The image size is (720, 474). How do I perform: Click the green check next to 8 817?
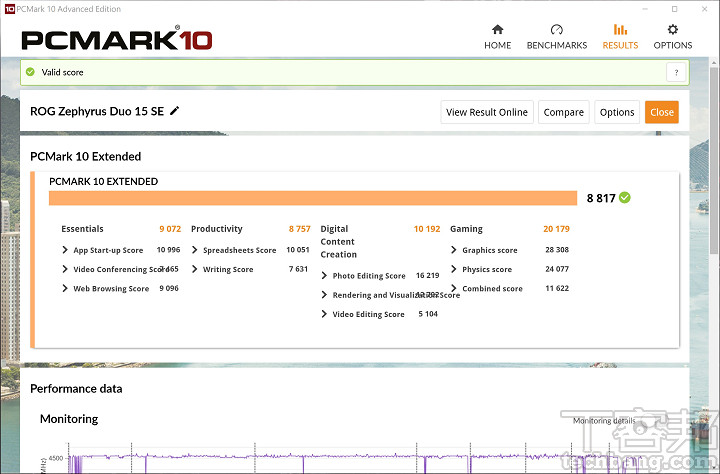point(624,198)
